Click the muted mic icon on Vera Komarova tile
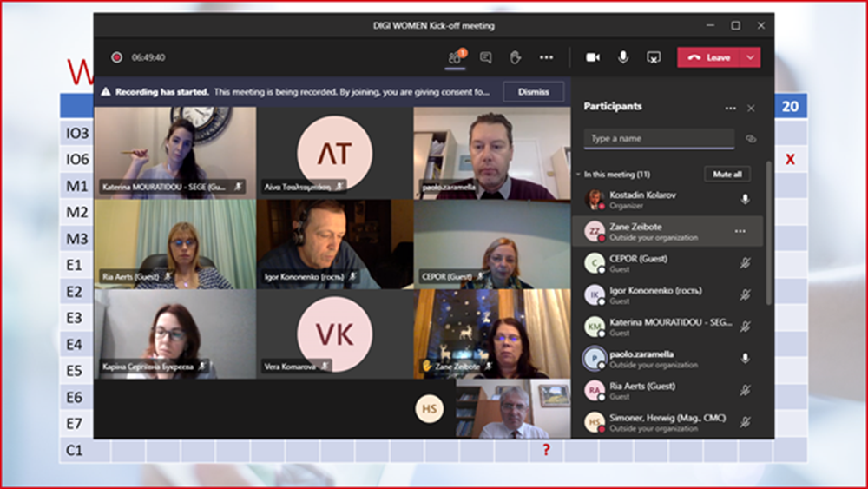868x489 pixels. (325, 366)
